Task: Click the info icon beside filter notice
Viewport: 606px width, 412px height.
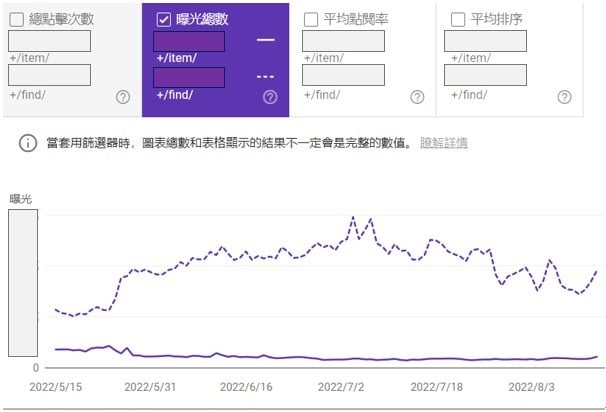Action: click(28, 143)
